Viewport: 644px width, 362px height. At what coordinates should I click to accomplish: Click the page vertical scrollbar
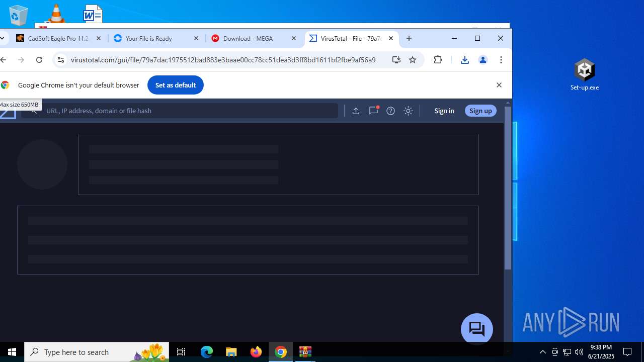click(x=508, y=188)
